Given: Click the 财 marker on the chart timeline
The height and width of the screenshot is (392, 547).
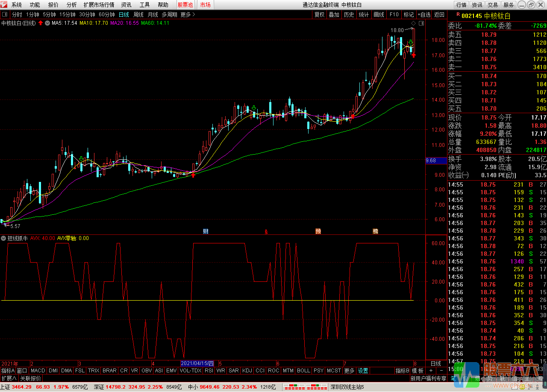Looking at the screenshot, I should [206, 231].
